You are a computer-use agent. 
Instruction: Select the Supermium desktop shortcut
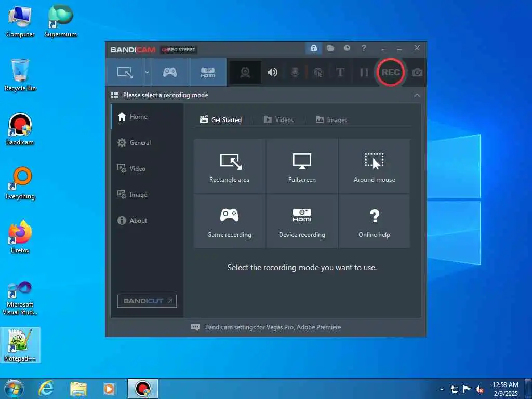point(61,22)
